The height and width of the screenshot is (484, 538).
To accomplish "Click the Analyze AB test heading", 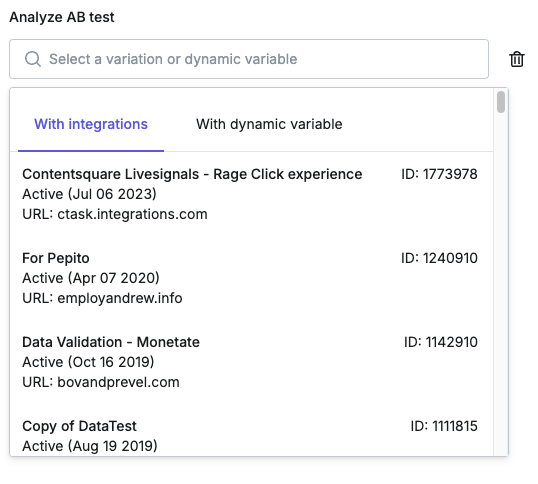I will 62,17.
